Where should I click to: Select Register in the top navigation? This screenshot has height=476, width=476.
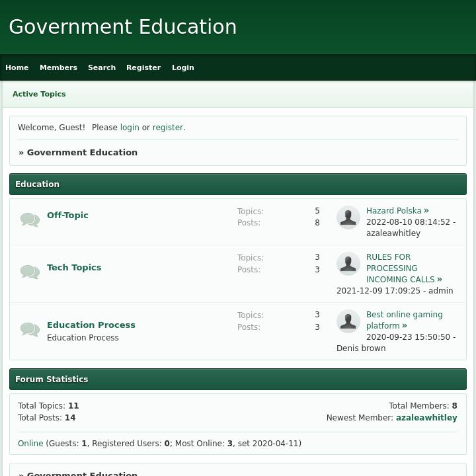[x=143, y=67]
